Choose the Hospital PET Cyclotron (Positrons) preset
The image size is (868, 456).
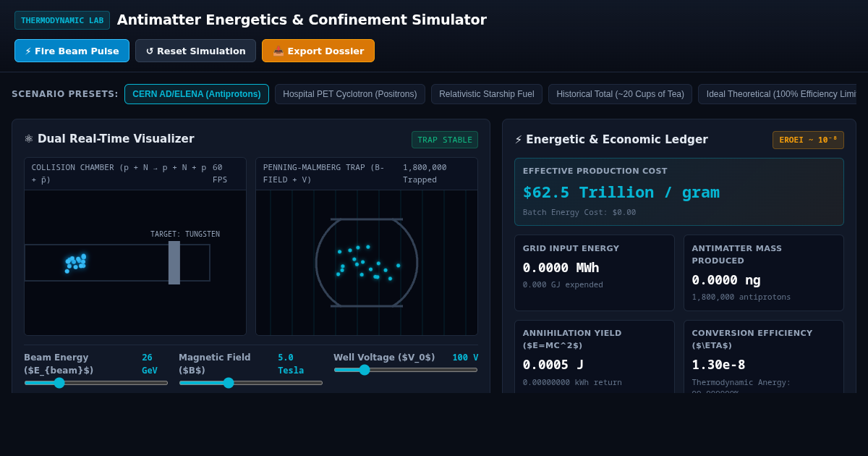pyautogui.click(x=350, y=94)
